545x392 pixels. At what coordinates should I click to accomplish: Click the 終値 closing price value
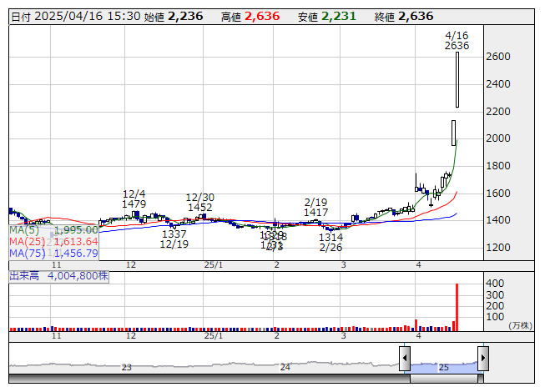pyautogui.click(x=416, y=17)
